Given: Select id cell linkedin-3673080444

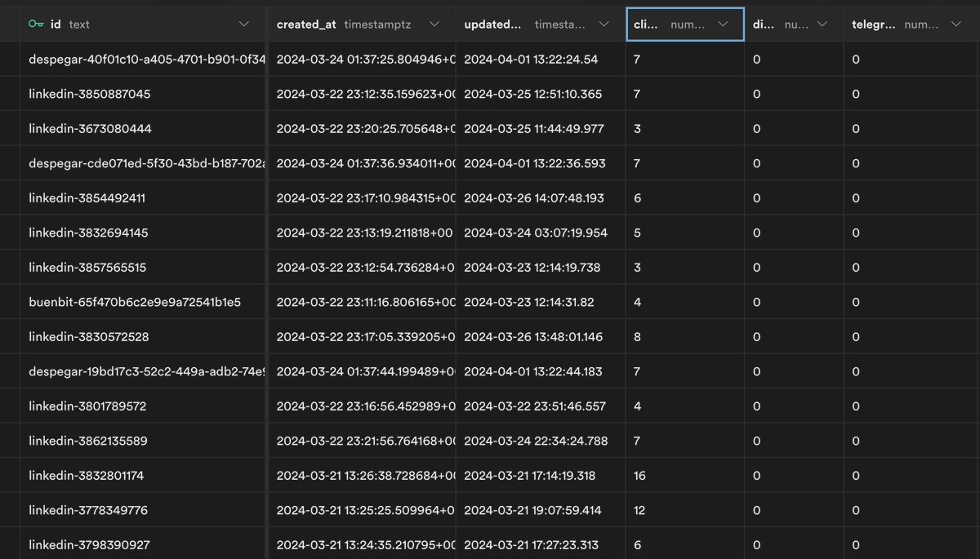Looking at the screenshot, I should pyautogui.click(x=143, y=129).
